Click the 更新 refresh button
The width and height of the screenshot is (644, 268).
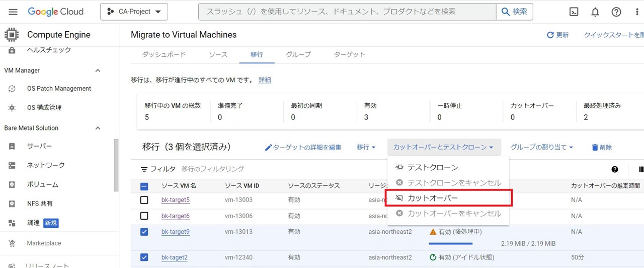[558, 35]
